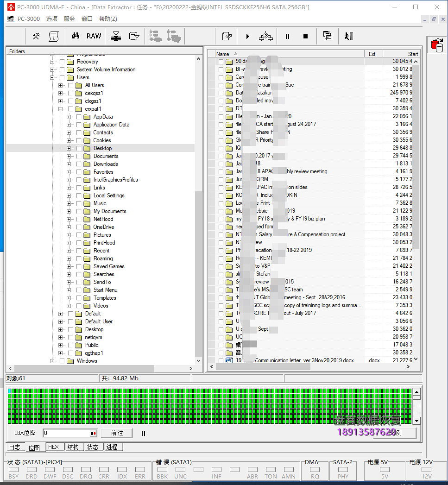Click the PC-3000 menu logo icon
The image size is (448, 485).
pyautogui.click(x=11, y=19)
